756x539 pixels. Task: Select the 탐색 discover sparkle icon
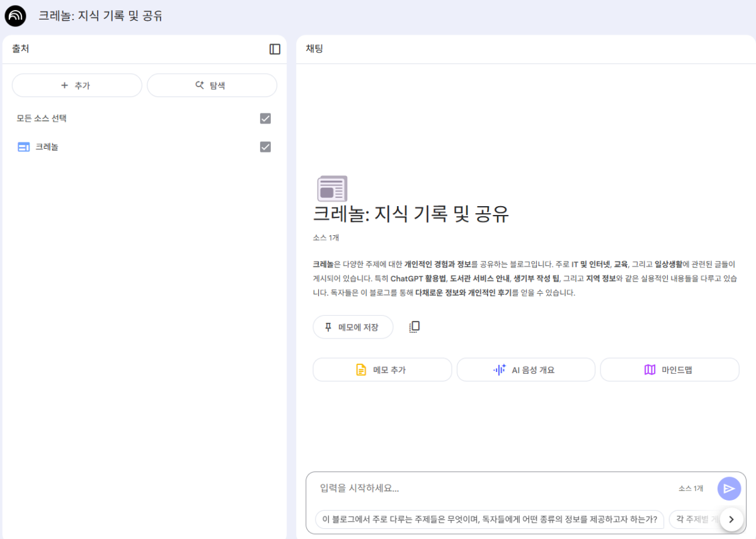tap(199, 85)
